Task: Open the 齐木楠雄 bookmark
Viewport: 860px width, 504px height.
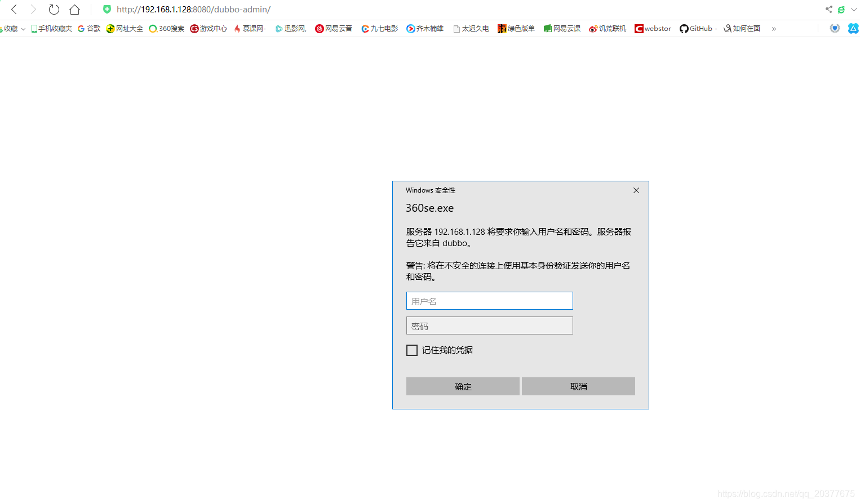Action: [425, 29]
